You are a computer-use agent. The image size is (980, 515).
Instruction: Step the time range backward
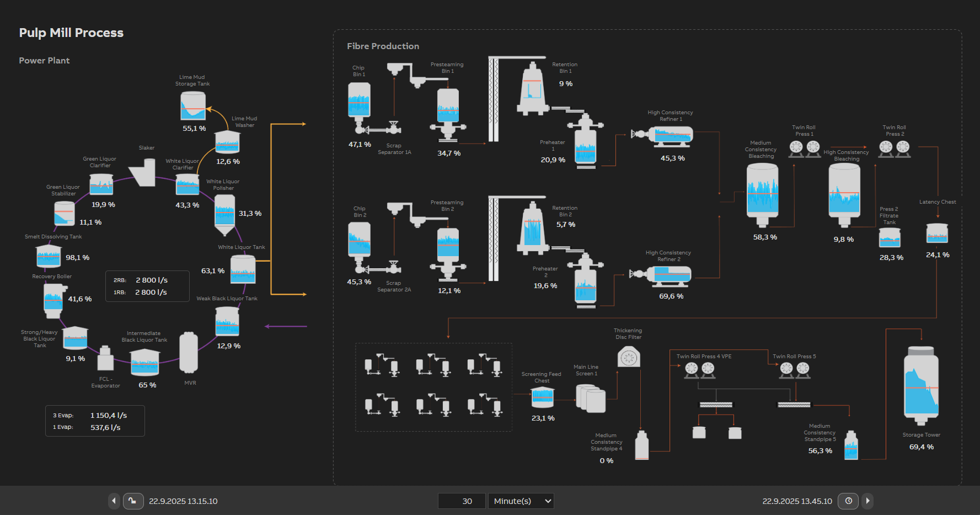point(114,501)
